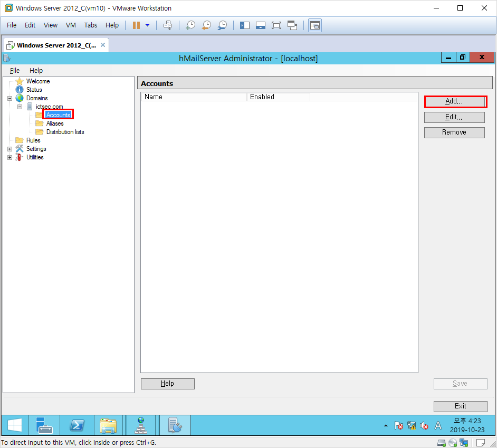497x448 pixels.
Task: Click the Revert to snapshot icon
Action: click(x=206, y=25)
